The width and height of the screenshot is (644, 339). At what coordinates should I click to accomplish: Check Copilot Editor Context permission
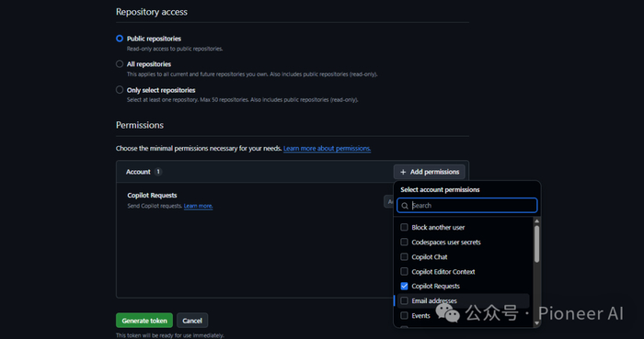[x=404, y=271]
